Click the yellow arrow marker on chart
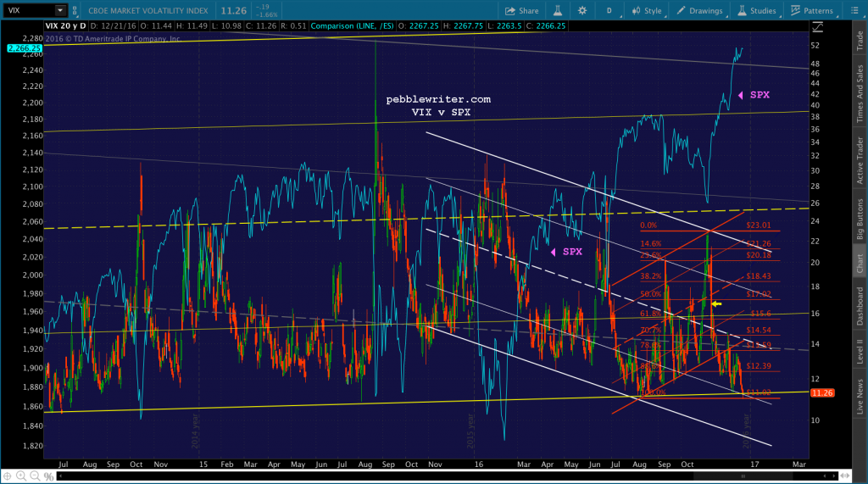This screenshot has height=484, width=868. click(x=716, y=303)
